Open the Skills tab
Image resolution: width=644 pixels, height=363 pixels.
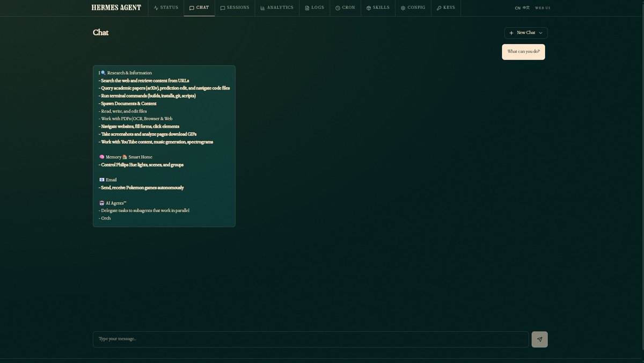coord(378,8)
